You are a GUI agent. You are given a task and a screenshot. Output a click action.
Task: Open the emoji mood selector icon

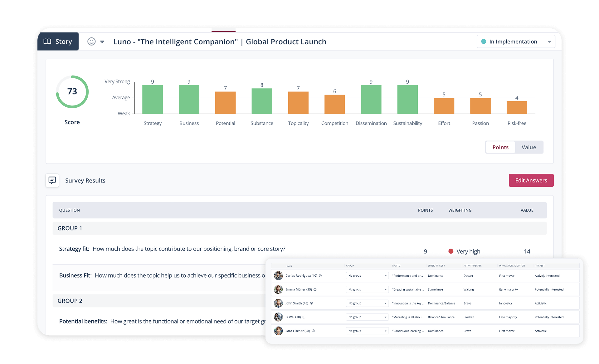pos(91,41)
